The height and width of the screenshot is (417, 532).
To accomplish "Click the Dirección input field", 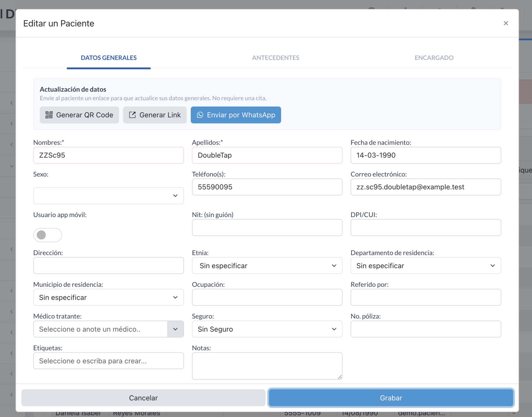I will click(108, 266).
